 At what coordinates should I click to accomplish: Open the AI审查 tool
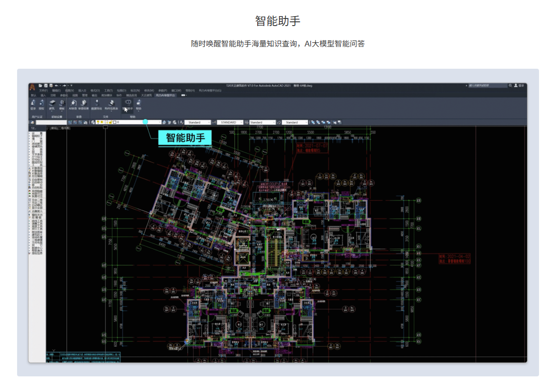click(x=73, y=102)
